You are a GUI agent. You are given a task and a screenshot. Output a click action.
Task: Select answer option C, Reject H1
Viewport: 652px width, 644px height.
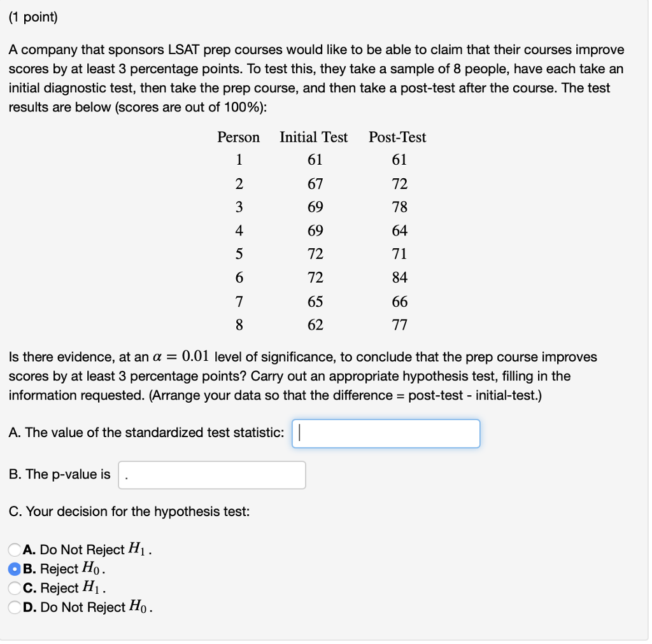coord(14,588)
